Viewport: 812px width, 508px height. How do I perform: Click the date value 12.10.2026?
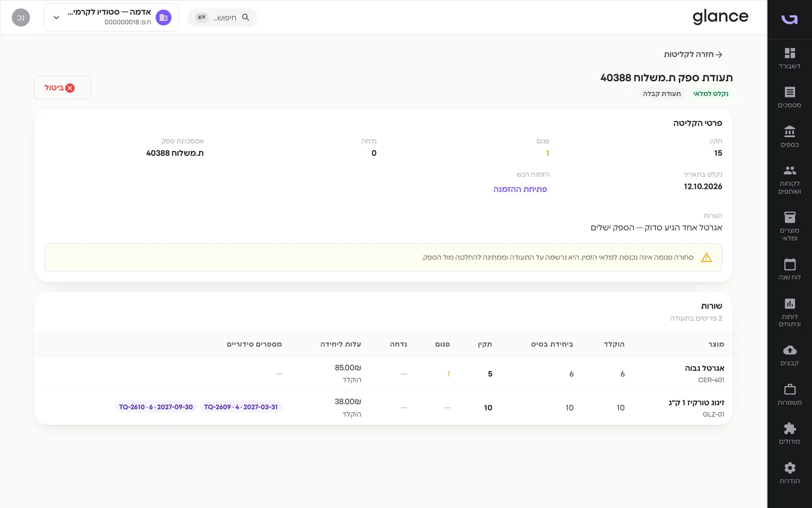703,186
